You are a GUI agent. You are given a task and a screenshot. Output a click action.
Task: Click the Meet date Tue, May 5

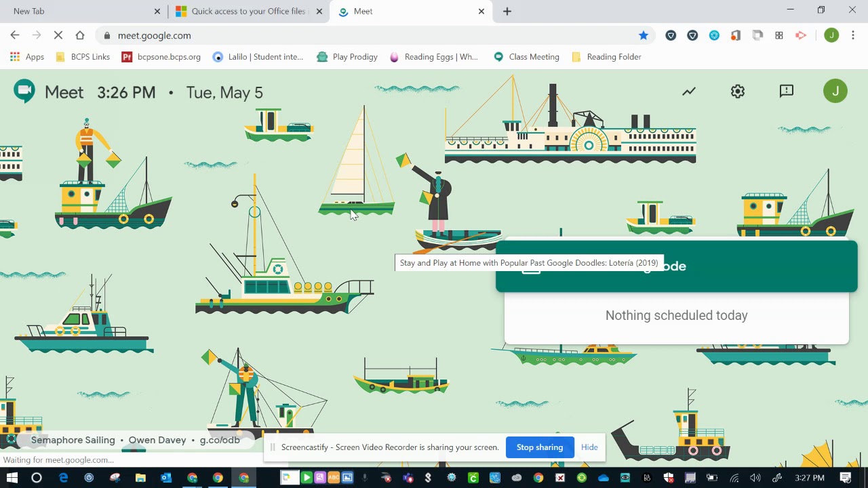pos(224,92)
